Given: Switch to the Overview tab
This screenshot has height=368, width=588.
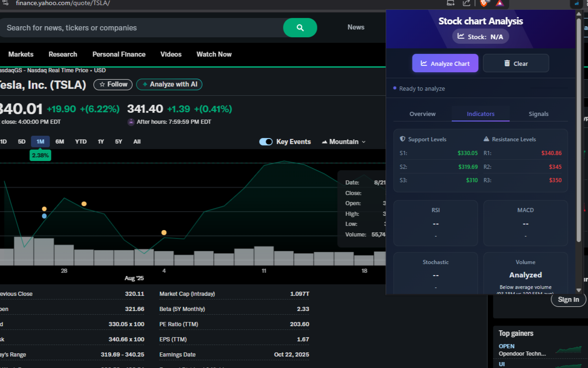Looking at the screenshot, I should tap(423, 114).
